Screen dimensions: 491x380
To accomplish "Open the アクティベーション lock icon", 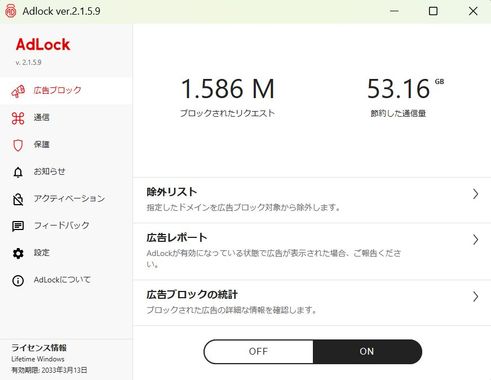I will pos(18,199).
